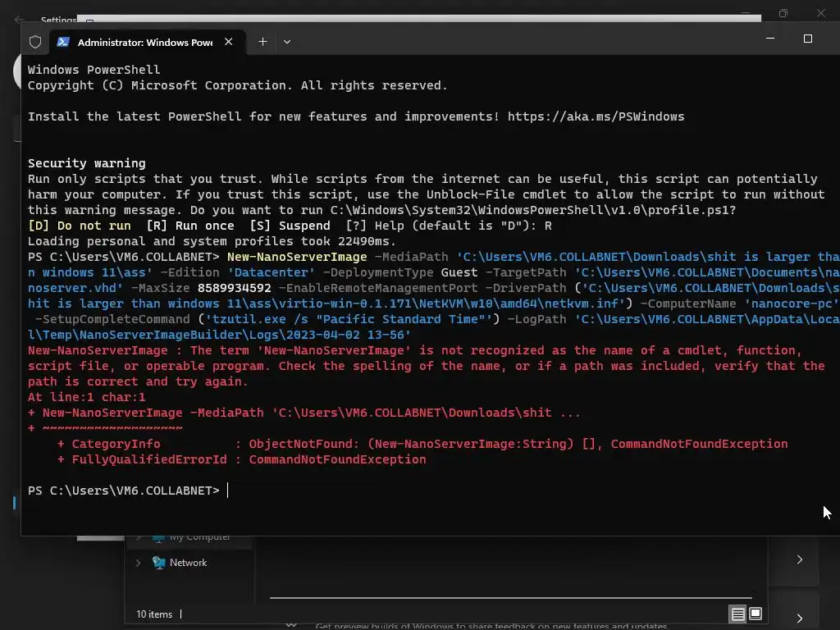Open a new terminal tab
The width and height of the screenshot is (840, 630).
pos(262,42)
